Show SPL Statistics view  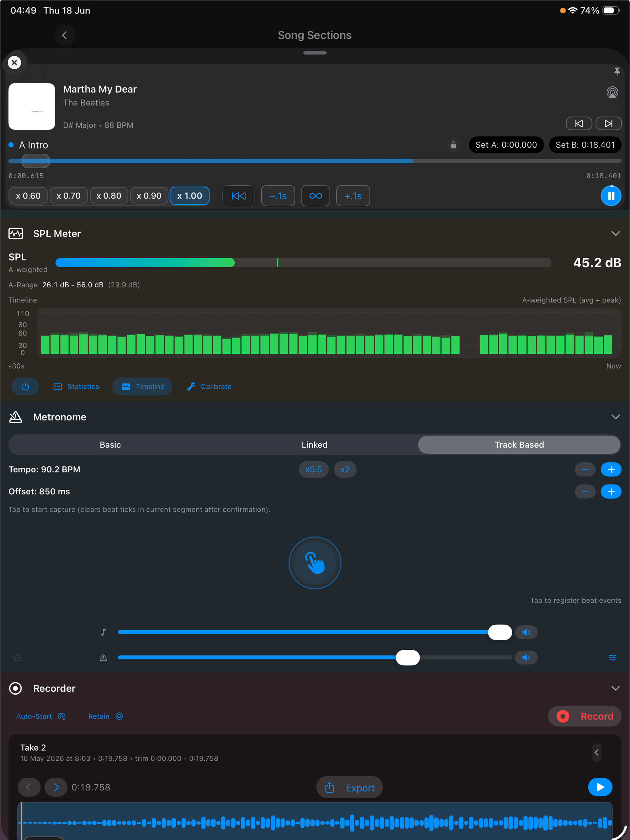76,386
